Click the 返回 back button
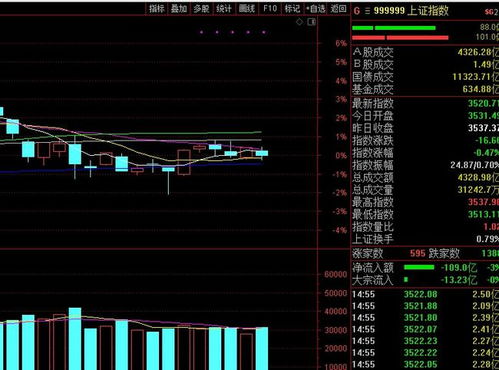Screen dimensions: 499x370 [x=338, y=9]
